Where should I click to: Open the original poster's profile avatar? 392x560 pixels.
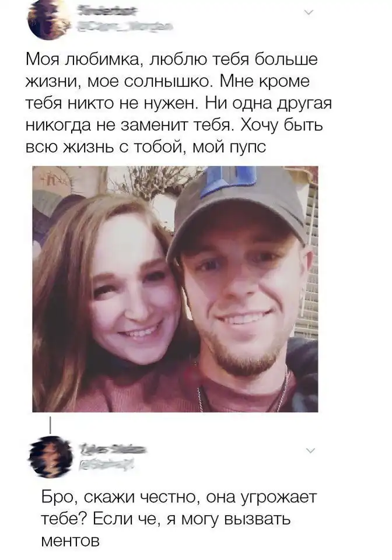click(49, 19)
